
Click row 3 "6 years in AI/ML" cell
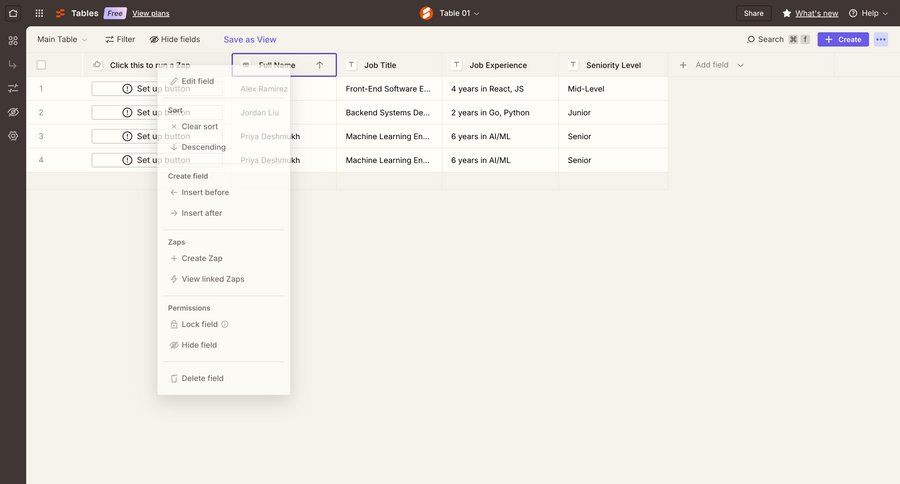pyautogui.click(x=500, y=136)
